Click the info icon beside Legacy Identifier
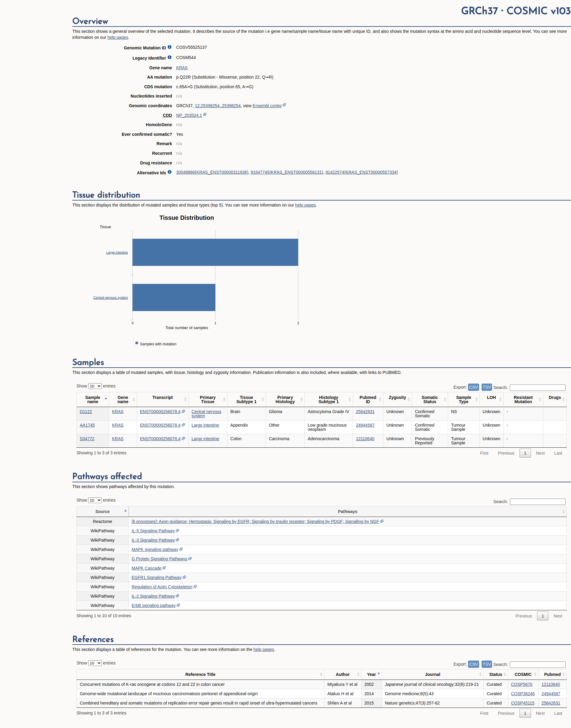The height and width of the screenshot is (728, 571). [170, 57]
